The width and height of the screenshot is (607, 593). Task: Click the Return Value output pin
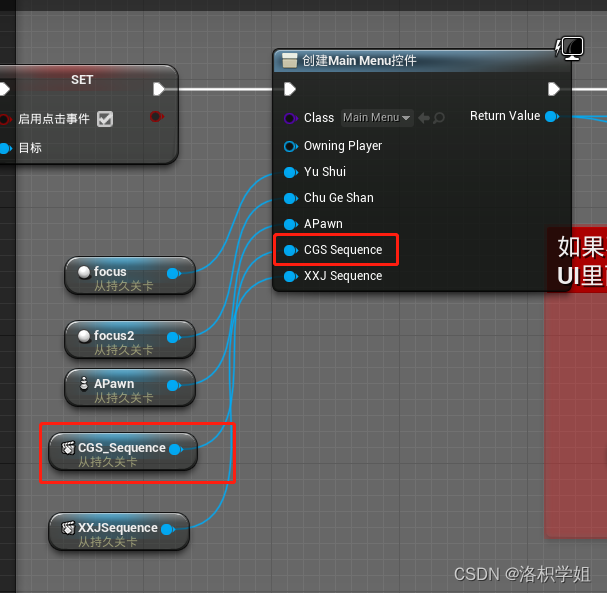552,116
